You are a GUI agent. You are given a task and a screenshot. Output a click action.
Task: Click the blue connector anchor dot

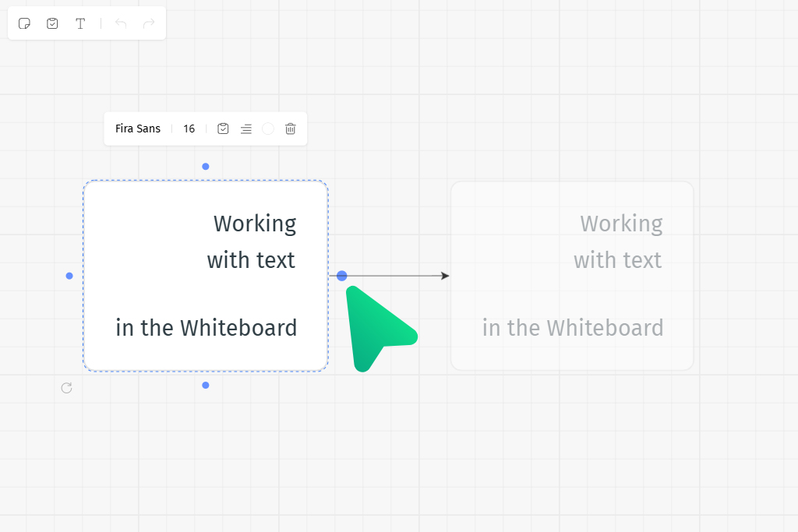(341, 275)
